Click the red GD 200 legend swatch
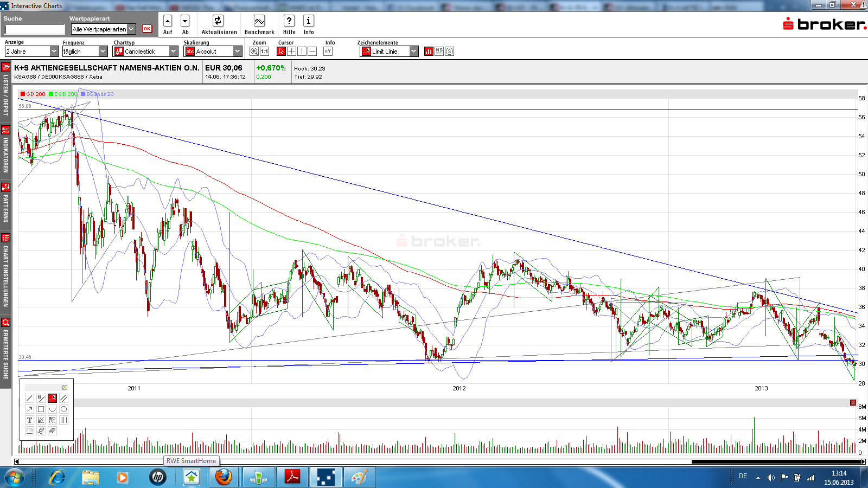The width and height of the screenshot is (868, 488). (23, 94)
